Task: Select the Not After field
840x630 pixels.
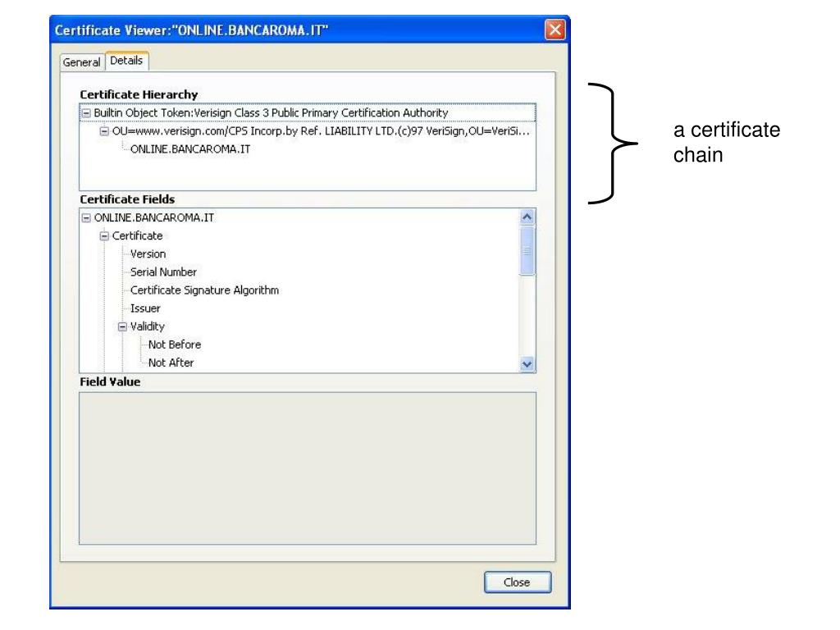Action: point(171,363)
